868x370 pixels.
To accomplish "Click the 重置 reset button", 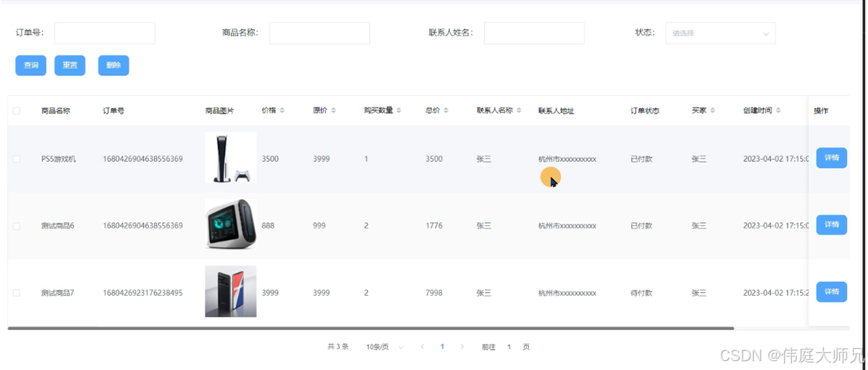I will pos(70,65).
